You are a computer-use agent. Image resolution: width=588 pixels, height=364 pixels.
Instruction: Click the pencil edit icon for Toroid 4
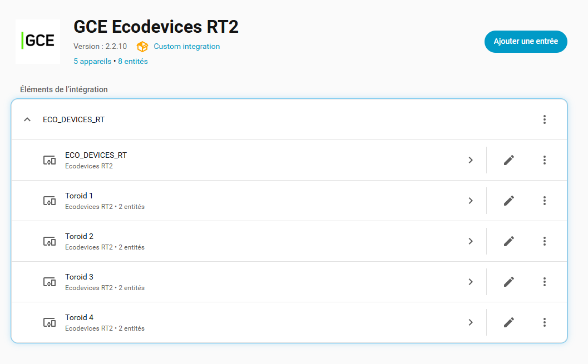(x=508, y=322)
